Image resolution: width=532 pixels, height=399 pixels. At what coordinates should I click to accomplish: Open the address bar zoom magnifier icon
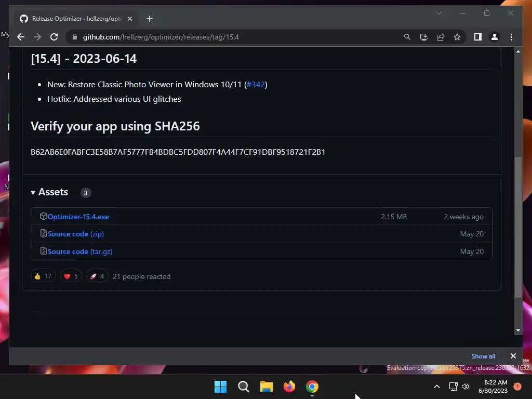coord(407,37)
